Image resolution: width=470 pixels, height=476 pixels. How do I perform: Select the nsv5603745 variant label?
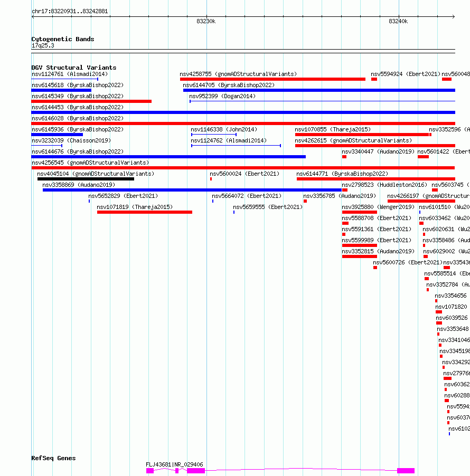coord(450,185)
